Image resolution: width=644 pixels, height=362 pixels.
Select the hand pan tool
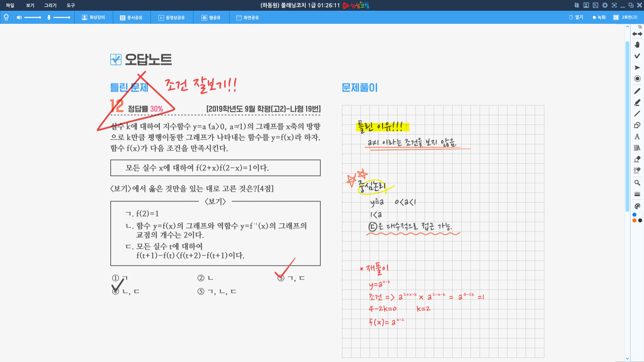637,45
